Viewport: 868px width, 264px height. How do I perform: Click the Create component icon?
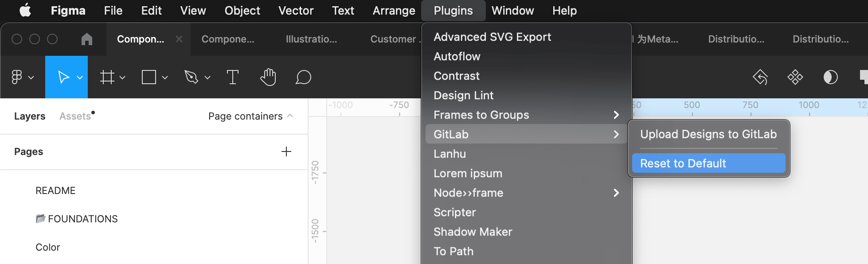[x=795, y=77]
